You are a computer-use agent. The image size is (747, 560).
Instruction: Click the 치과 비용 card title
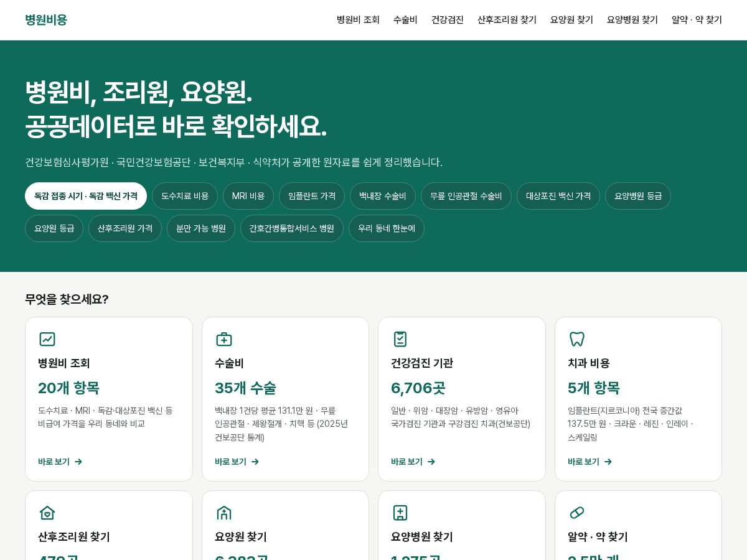click(x=589, y=363)
